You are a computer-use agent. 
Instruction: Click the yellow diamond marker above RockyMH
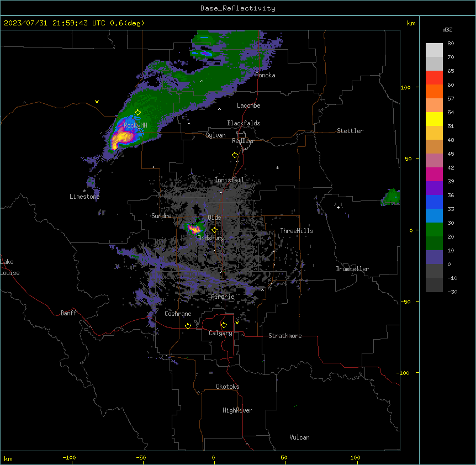(x=137, y=113)
